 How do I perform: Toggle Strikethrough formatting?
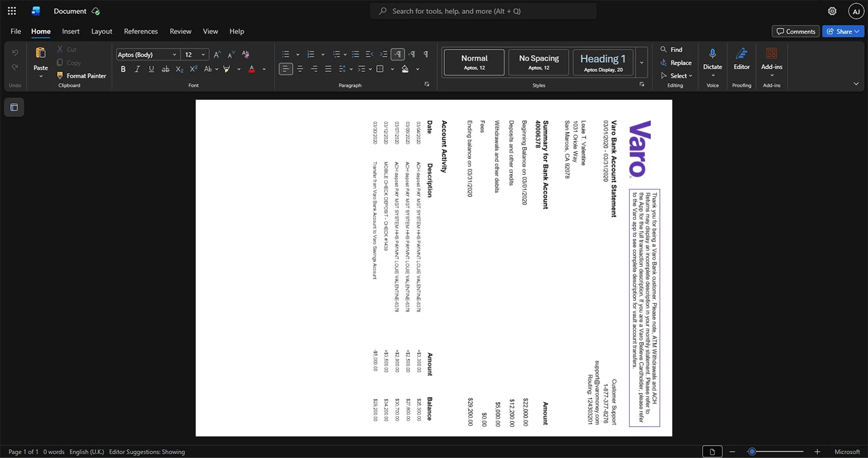[165, 69]
